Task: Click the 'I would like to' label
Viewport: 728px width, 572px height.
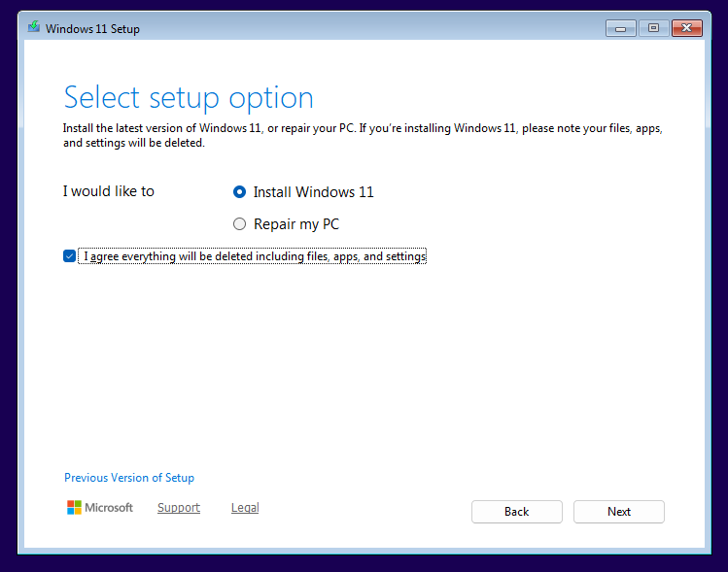Action: tap(109, 191)
